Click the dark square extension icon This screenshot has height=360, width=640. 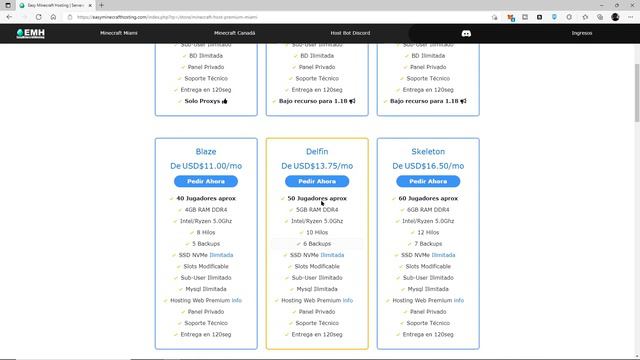[540, 17]
